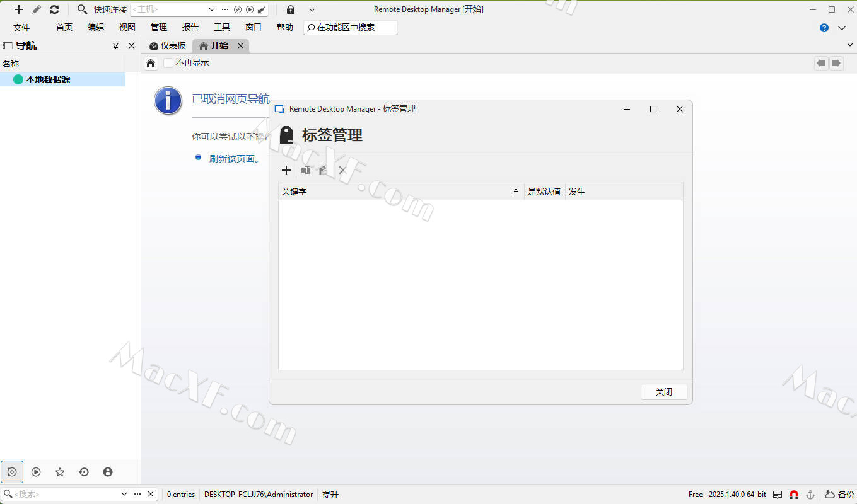
Task: Sort by the 关键字 column header
Action: coord(401,192)
